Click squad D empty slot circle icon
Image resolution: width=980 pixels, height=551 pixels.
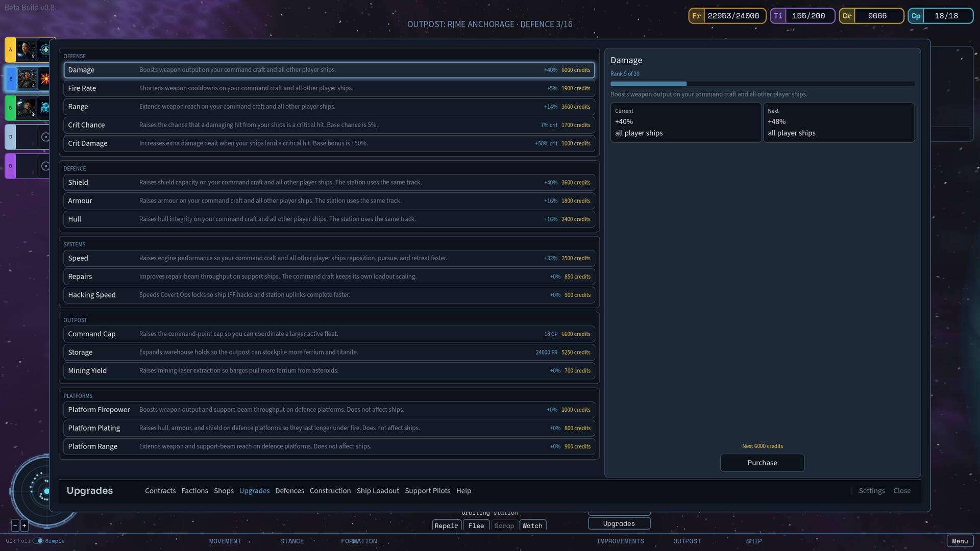pos(45,137)
